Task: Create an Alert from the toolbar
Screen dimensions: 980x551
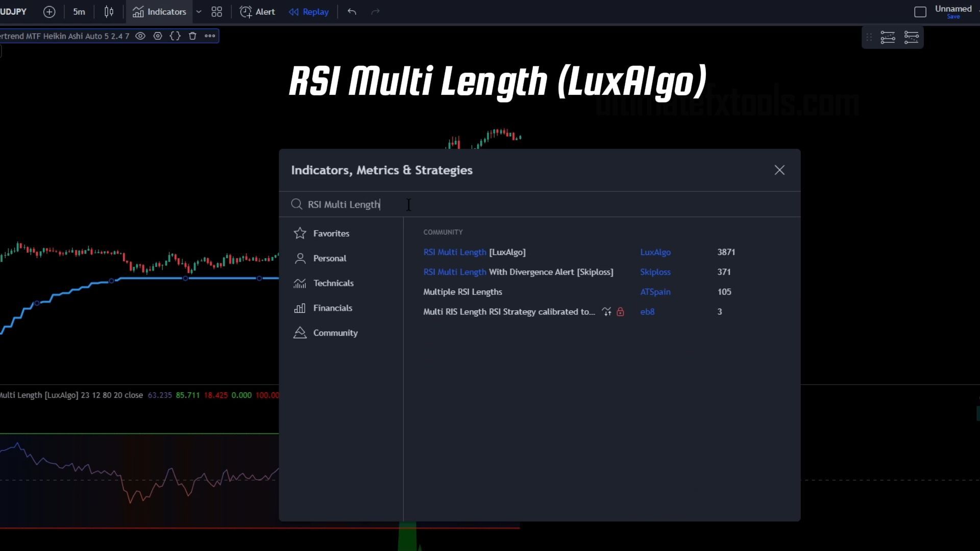Action: click(x=257, y=12)
